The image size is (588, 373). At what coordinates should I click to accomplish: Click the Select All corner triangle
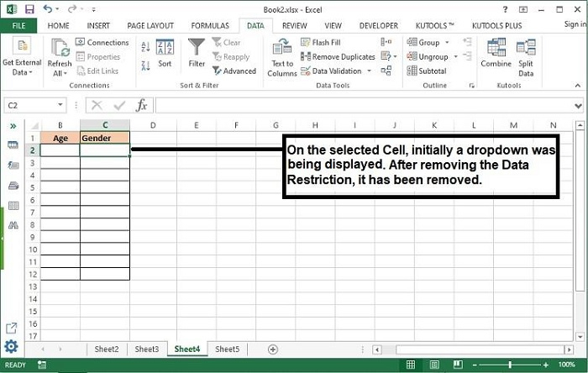[x=34, y=125]
